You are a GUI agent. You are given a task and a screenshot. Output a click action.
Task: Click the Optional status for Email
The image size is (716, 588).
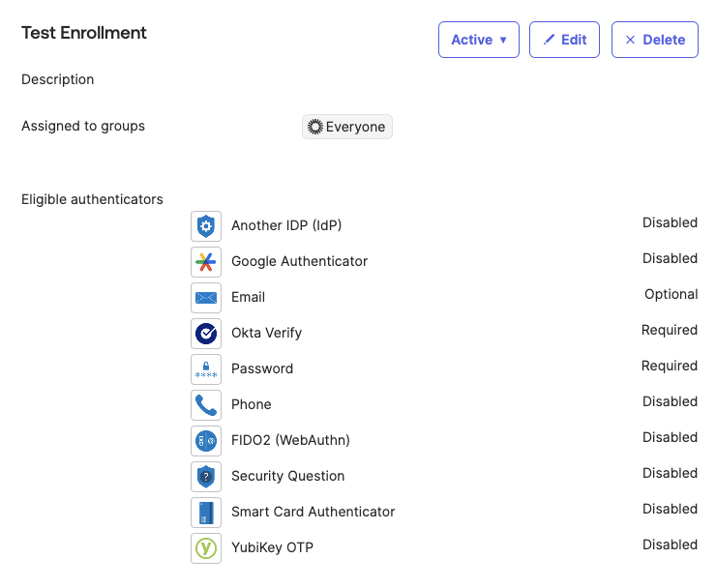671,294
